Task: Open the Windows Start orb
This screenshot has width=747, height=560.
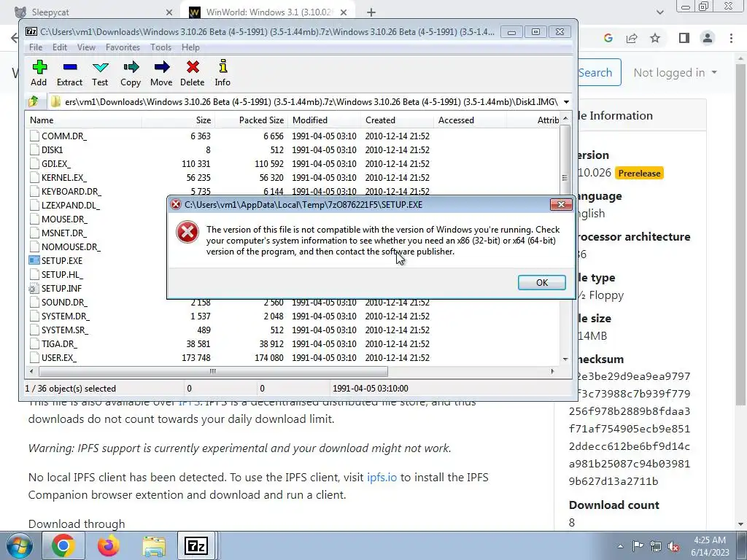Action: (19, 545)
